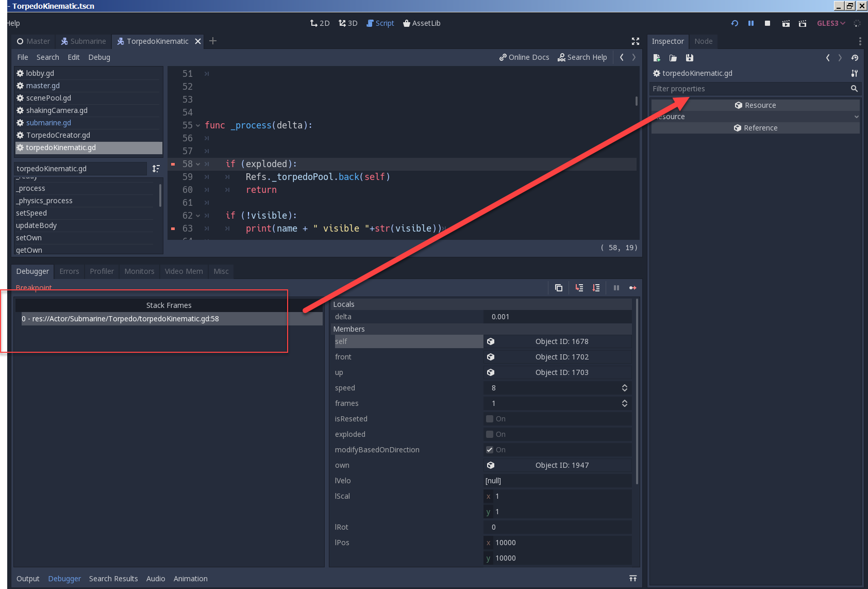868x589 pixels.
Task: Pause the running scene
Action: [x=751, y=23]
